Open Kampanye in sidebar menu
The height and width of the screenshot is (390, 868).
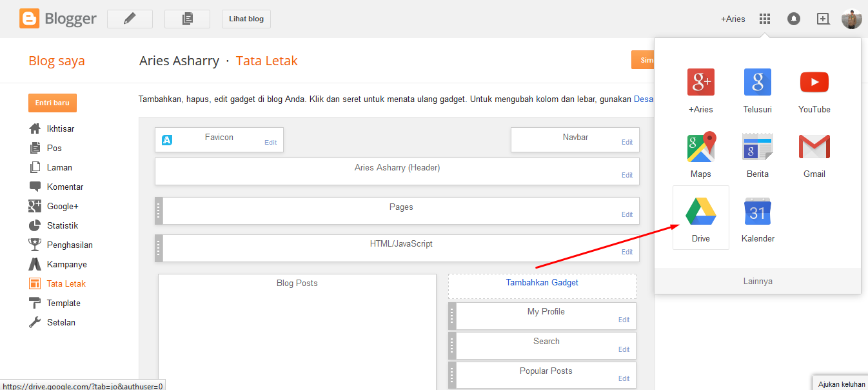tap(67, 264)
